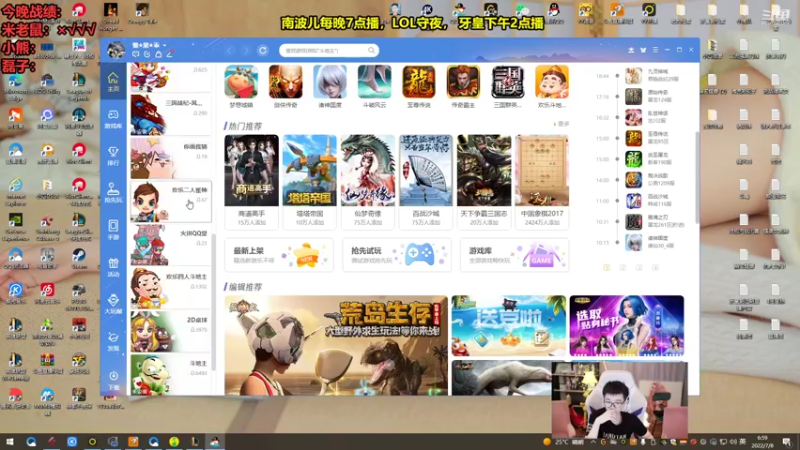Click the magnifier search icon
The height and width of the screenshot is (450, 800).
371,51
